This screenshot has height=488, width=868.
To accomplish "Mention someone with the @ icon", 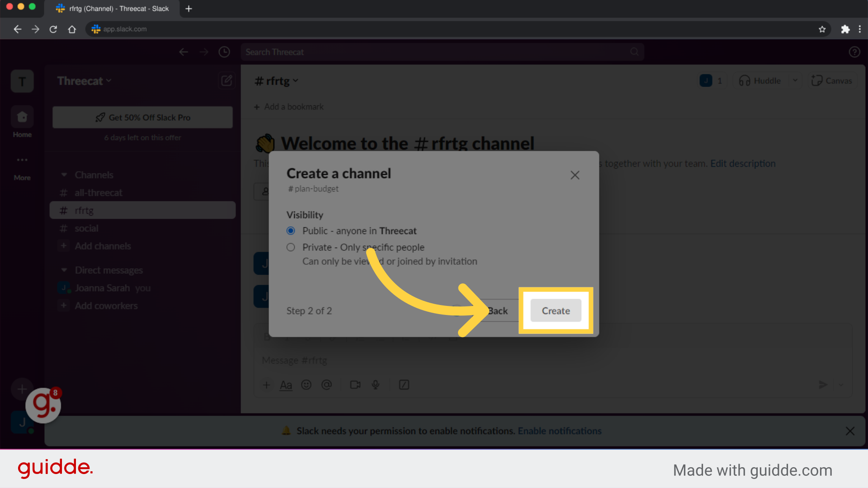I will [327, 385].
